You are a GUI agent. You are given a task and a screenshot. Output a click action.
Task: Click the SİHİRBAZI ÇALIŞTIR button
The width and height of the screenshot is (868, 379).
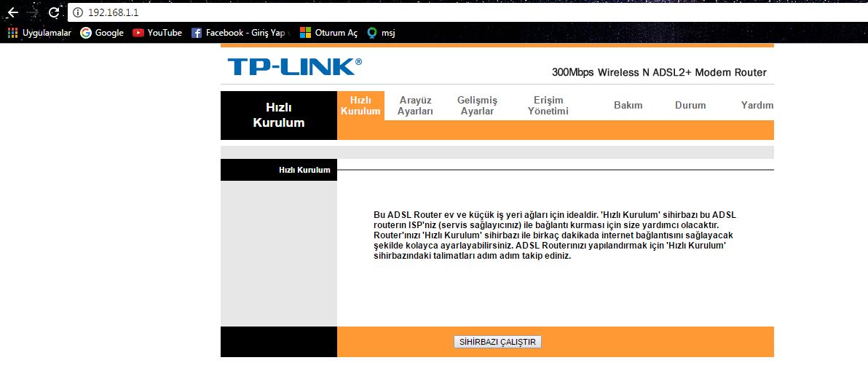point(497,342)
